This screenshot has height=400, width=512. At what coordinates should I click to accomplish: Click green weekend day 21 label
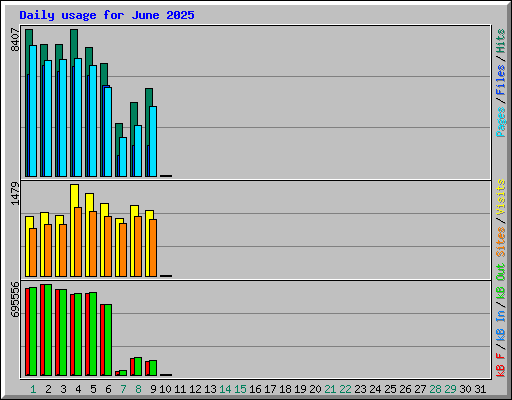click(330, 389)
